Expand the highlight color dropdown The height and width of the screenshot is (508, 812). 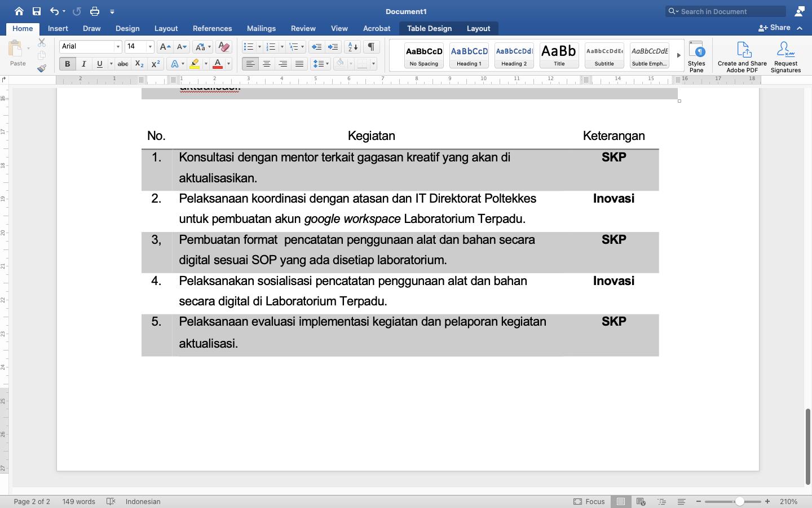point(205,64)
